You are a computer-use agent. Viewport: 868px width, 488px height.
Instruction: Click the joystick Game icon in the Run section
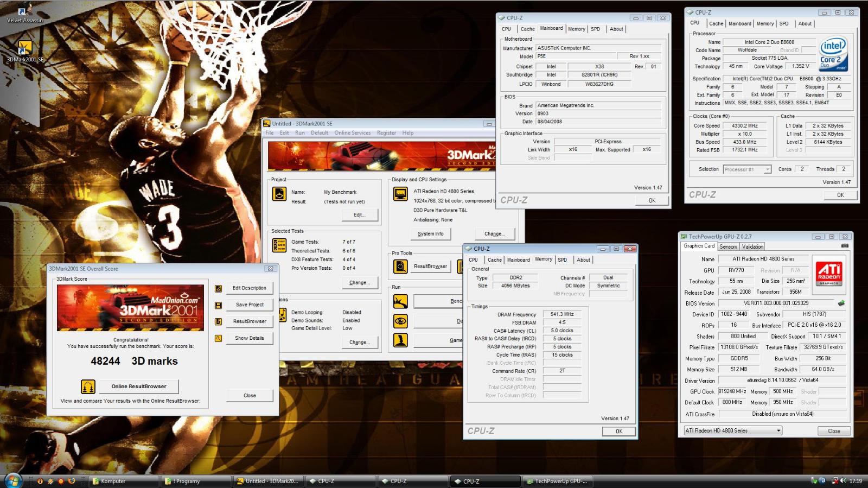coord(400,340)
